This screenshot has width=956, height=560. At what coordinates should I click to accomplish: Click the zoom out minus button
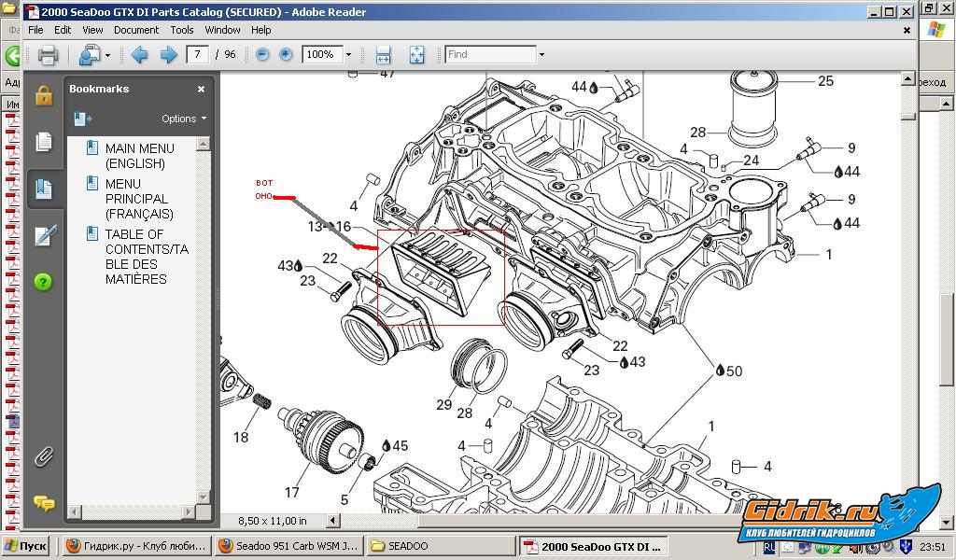262,55
